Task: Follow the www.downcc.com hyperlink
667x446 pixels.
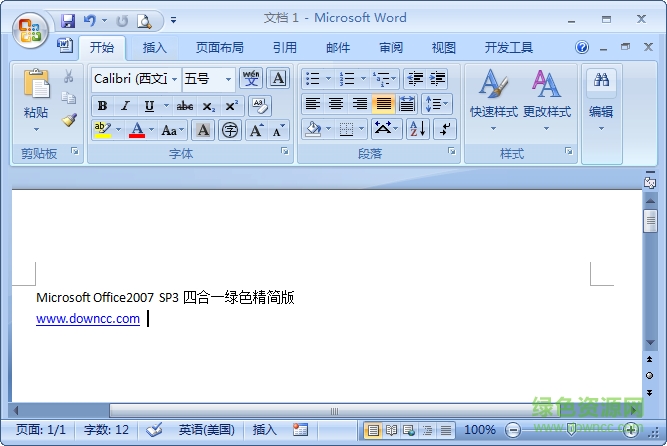Action: point(88,318)
